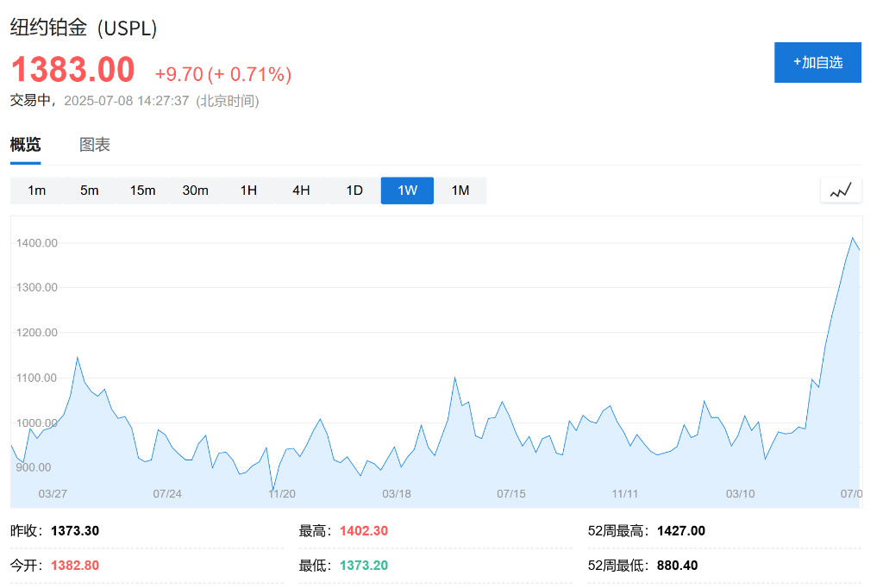Click the +加自选 button
Screen dimensions: 883x588
pyautogui.click(x=817, y=62)
